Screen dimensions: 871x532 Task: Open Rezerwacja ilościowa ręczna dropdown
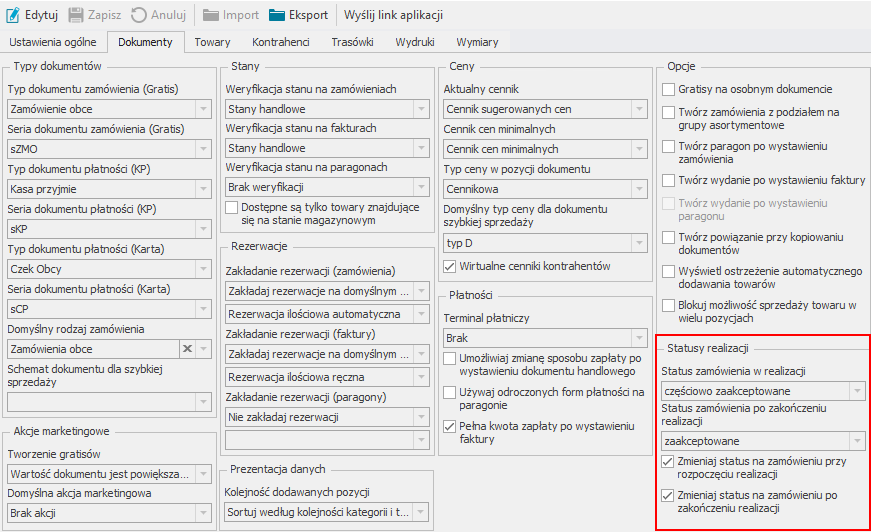421,377
